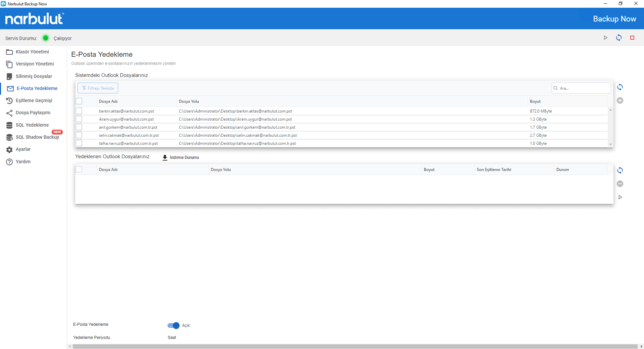
Task: Refresh the backed-up Outlook files list
Action: point(620,170)
